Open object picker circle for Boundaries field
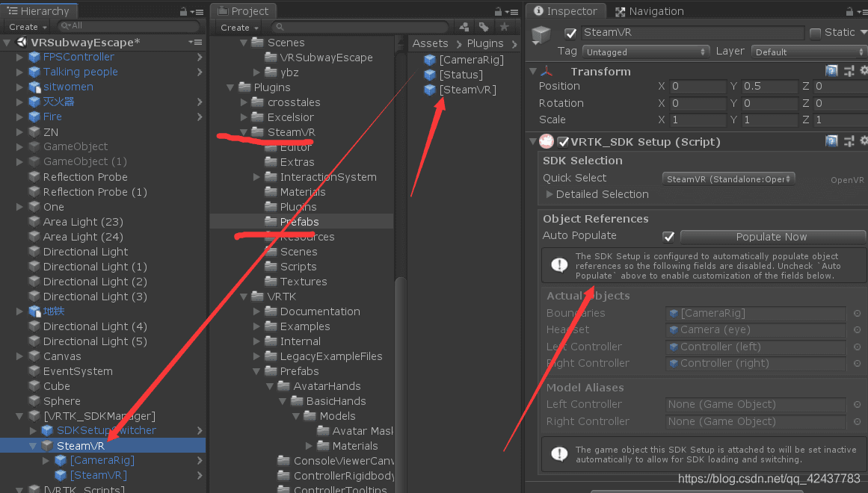868x493 pixels. tap(857, 313)
